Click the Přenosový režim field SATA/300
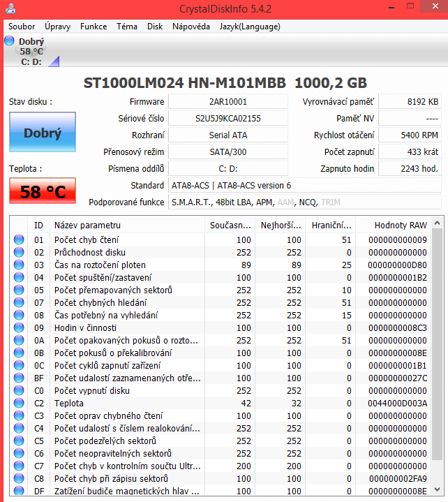The width and height of the screenshot is (448, 502). 228,152
